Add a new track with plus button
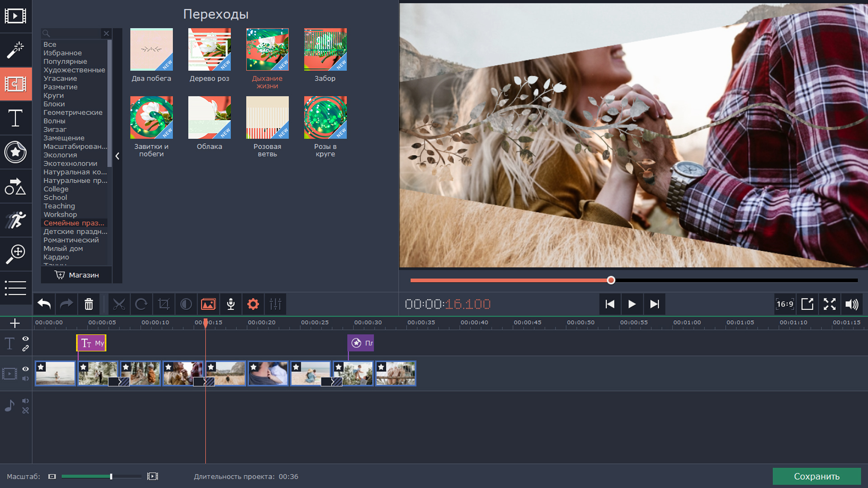The width and height of the screenshot is (868, 488). pos(15,323)
